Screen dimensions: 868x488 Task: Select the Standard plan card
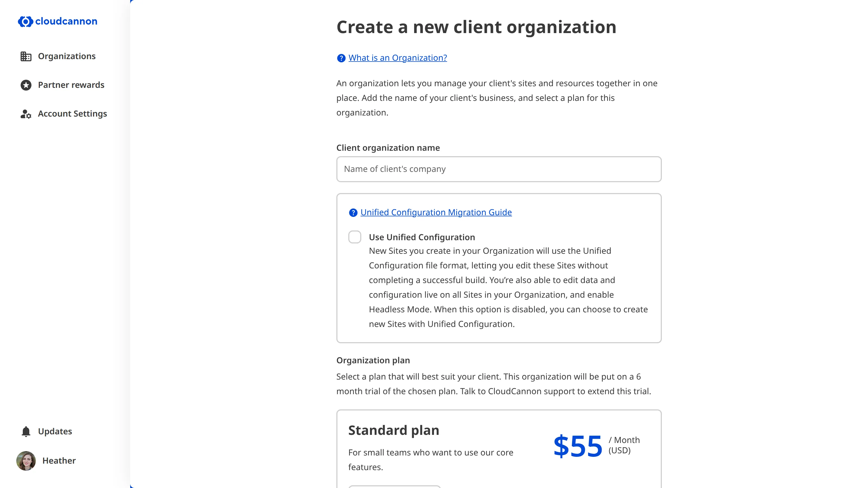pos(498,448)
